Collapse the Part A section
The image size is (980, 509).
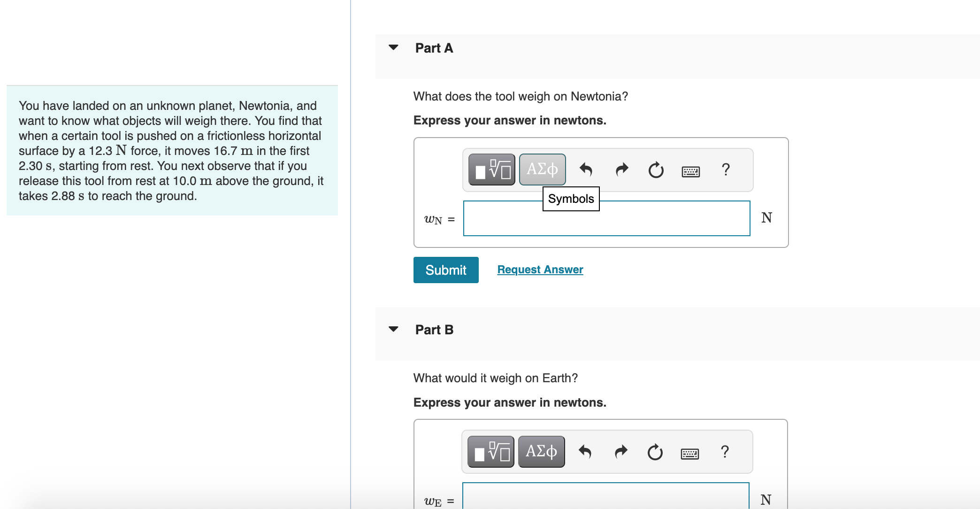(393, 47)
